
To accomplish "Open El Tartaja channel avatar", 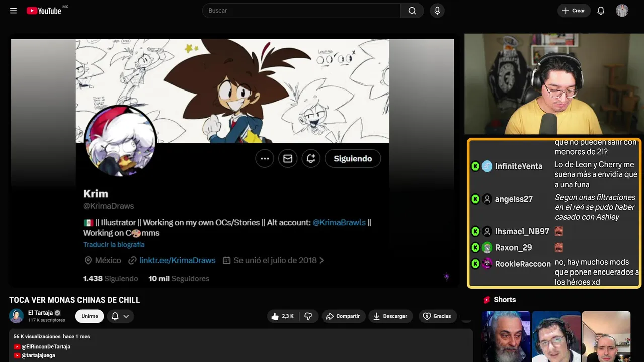I will [x=17, y=316].
